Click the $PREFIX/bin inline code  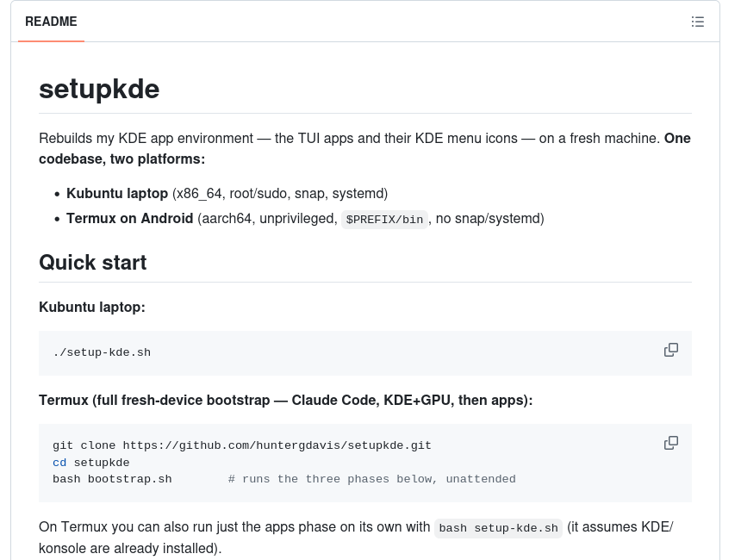384,220
